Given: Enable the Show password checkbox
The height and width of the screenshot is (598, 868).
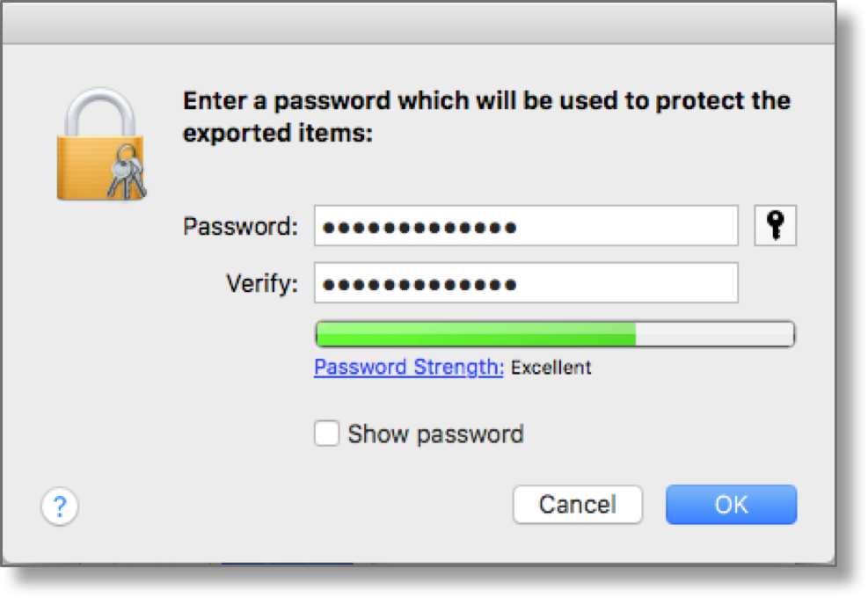Looking at the screenshot, I should pyautogui.click(x=326, y=434).
